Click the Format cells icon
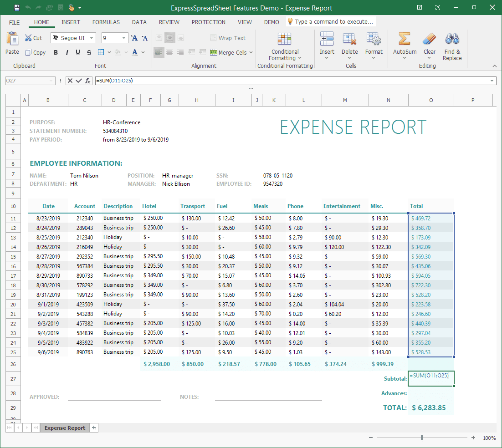 point(374,39)
